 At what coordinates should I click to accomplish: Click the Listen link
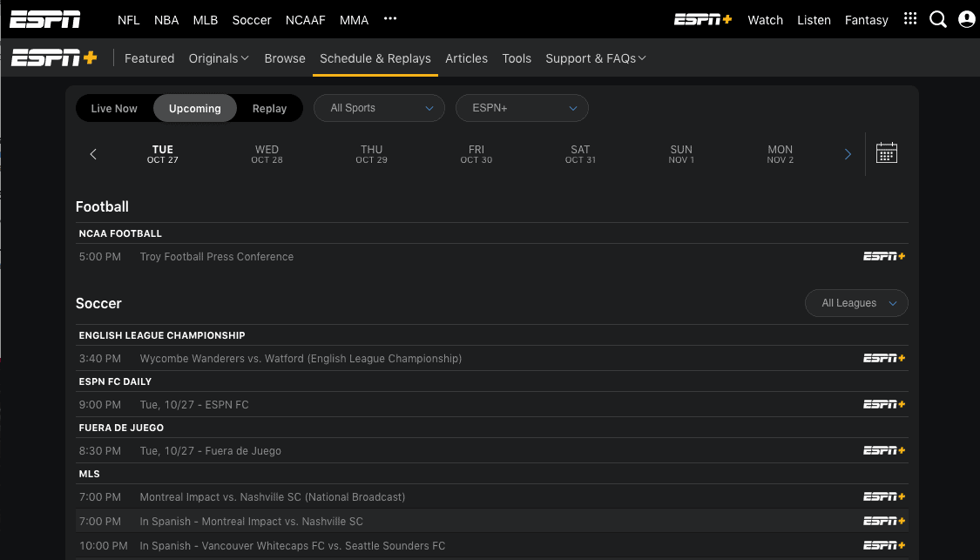(x=814, y=20)
